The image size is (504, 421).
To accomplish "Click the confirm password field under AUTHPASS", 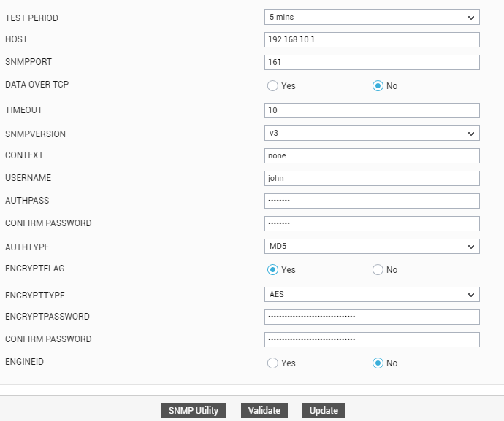I will pyautogui.click(x=372, y=223).
